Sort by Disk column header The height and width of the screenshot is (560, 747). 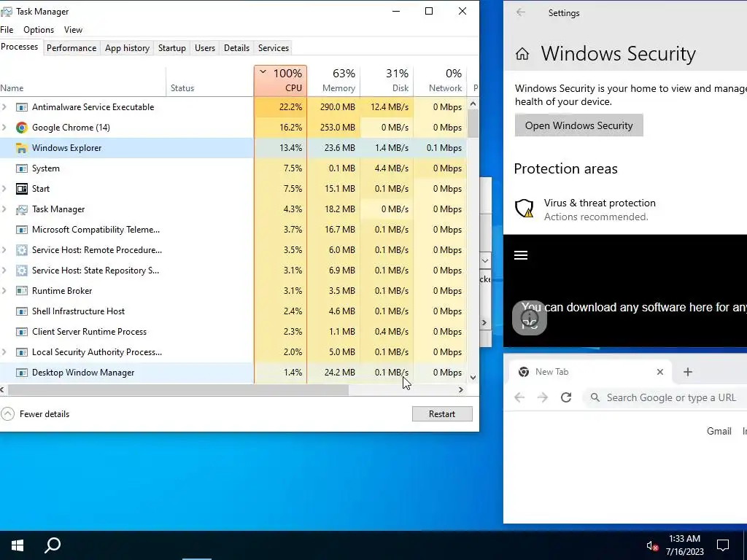click(x=387, y=81)
